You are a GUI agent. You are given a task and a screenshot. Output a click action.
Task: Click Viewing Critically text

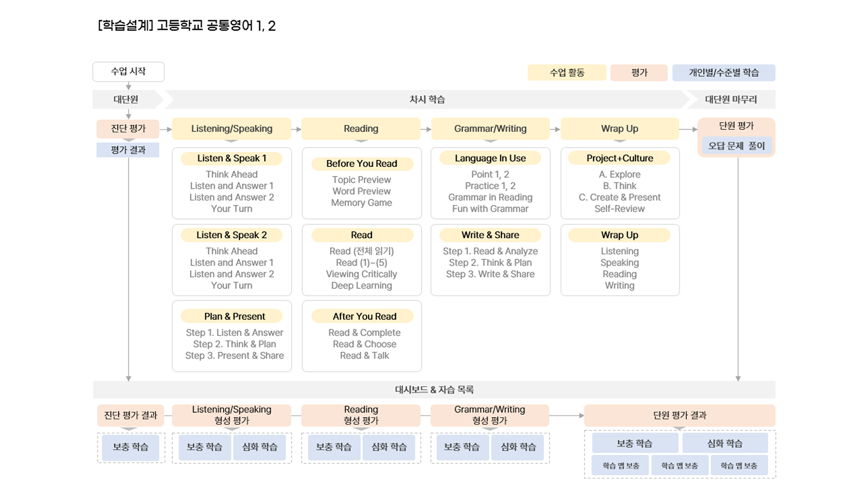pos(362,274)
